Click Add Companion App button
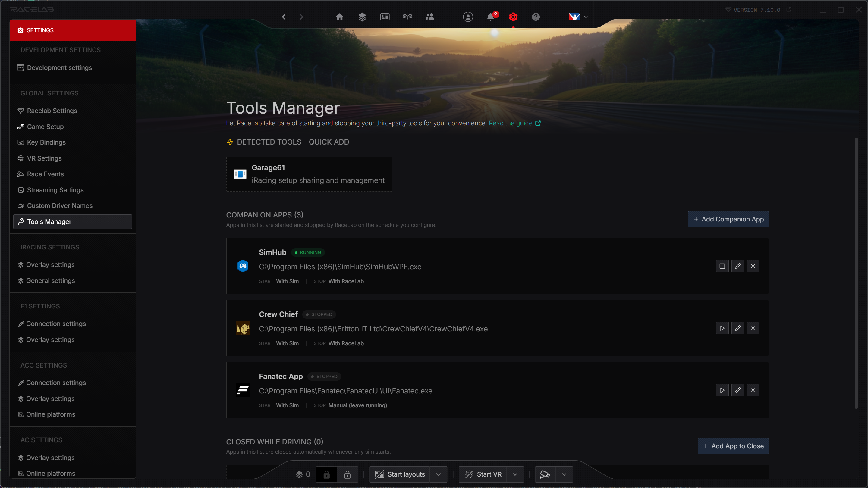 (x=728, y=219)
